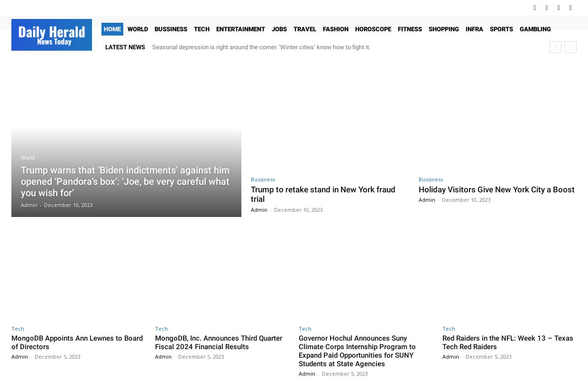Navigate to the HOROSCOPE section
The width and height of the screenshot is (588, 379).
373,29
